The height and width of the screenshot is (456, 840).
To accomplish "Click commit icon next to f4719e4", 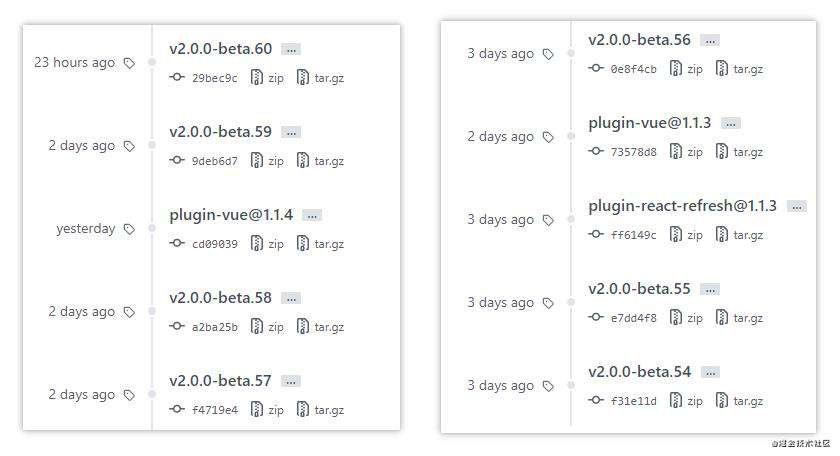I will point(177,409).
